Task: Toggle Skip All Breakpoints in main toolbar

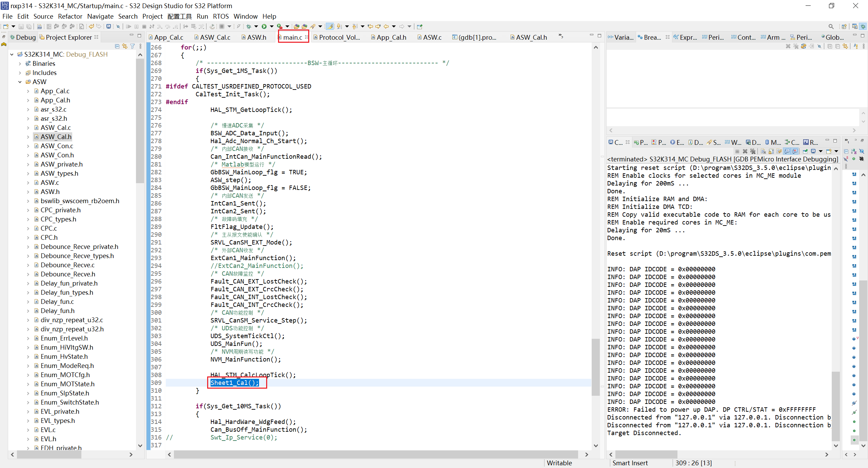Action: click(x=118, y=26)
